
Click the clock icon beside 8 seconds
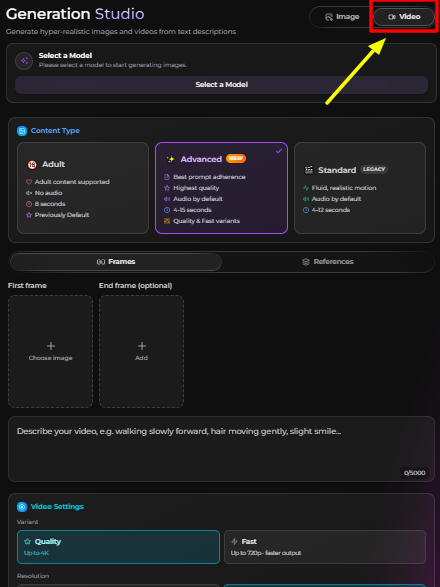(29, 204)
